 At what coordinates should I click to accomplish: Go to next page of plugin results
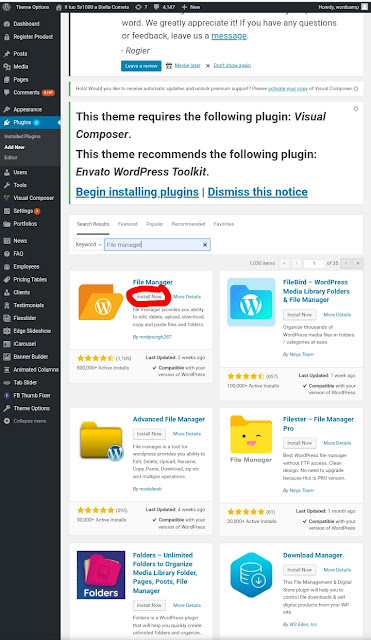[346, 263]
